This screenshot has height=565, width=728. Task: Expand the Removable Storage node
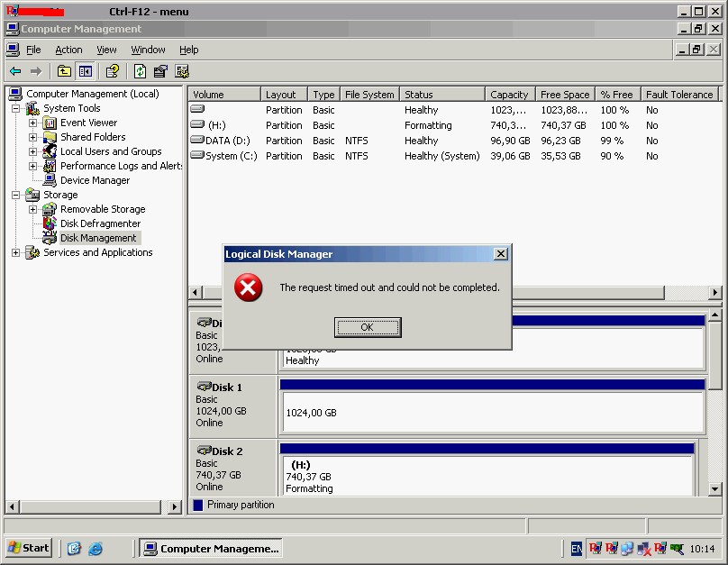pos(32,209)
